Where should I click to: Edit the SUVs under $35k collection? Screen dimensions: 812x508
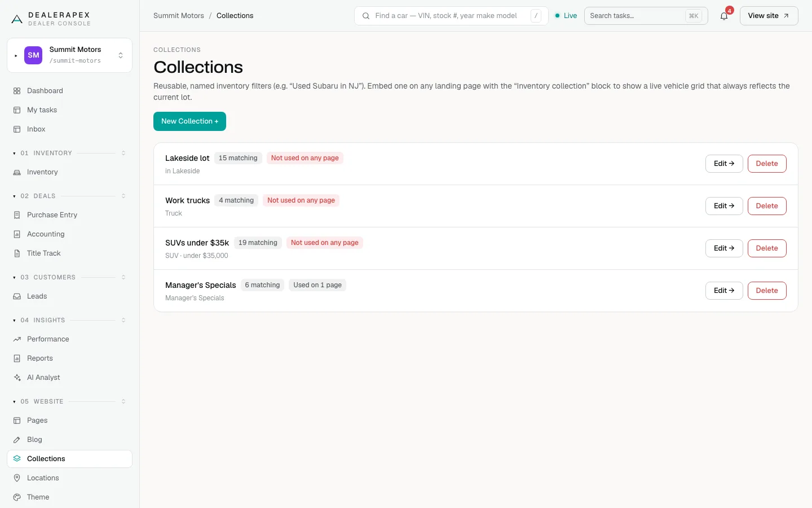(724, 248)
